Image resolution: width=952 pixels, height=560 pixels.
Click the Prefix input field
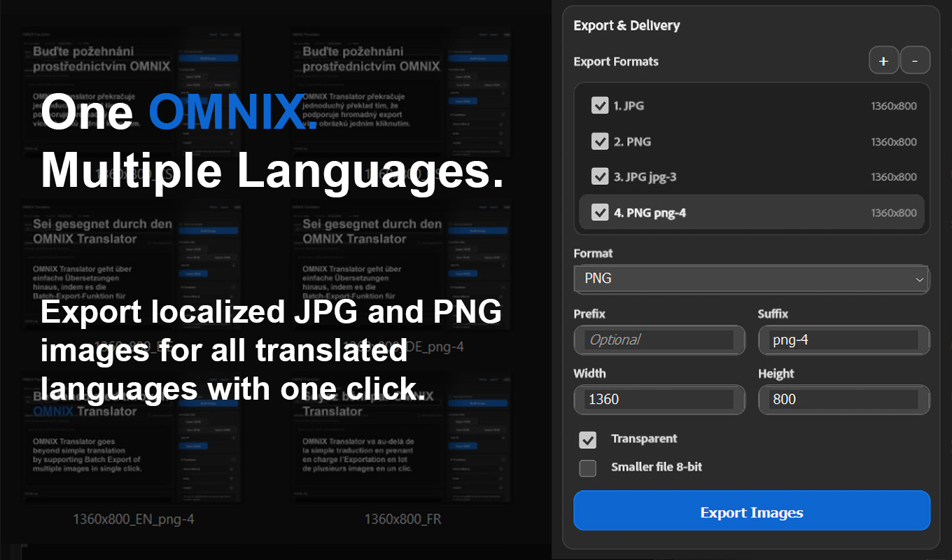click(x=659, y=340)
